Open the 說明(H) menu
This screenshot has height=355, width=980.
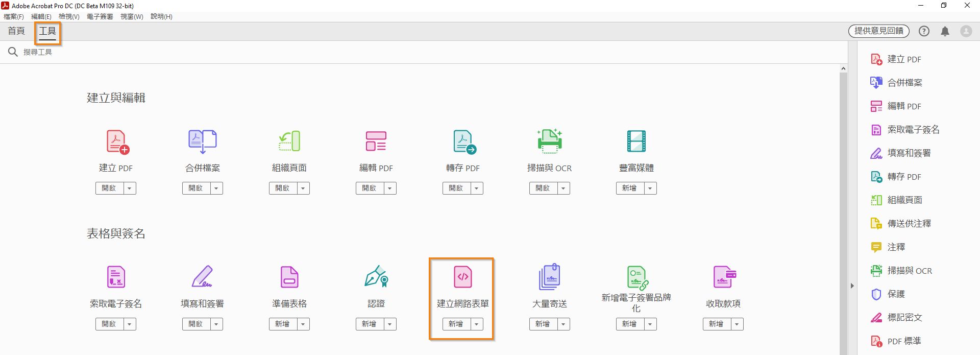[161, 16]
